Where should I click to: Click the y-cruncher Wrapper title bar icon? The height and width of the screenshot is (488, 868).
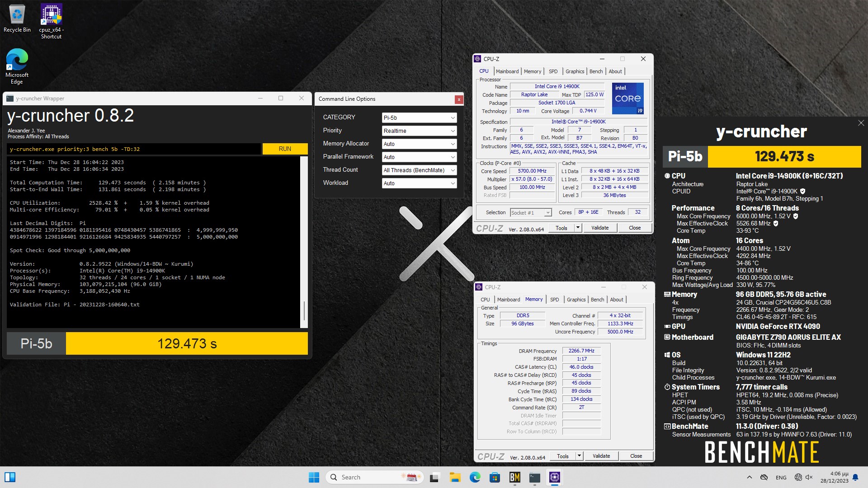10,98
